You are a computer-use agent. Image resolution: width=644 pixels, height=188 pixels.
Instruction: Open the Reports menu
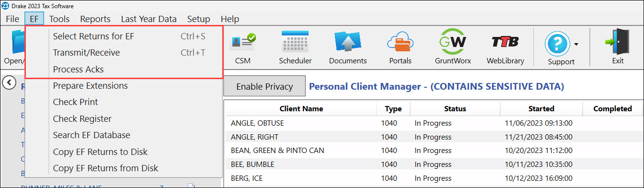tap(95, 19)
